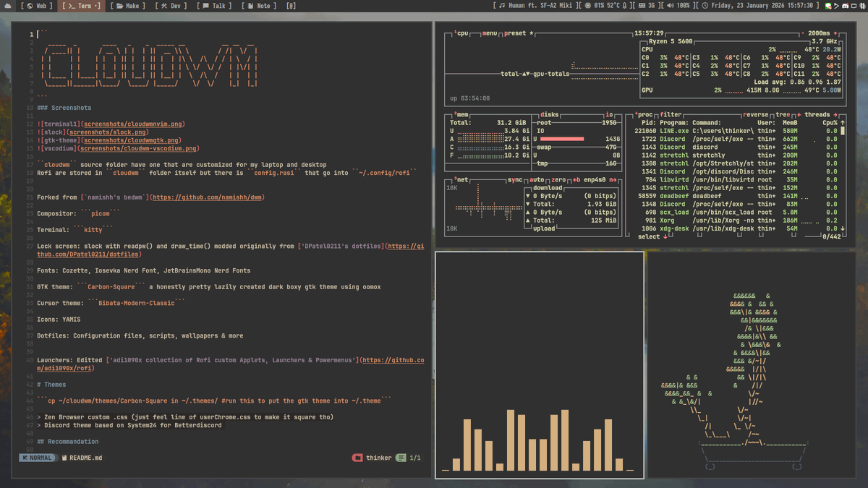The height and width of the screenshot is (488, 868).
Task: Open the cloud launcher icon in the bar
Action: click(x=9, y=6)
